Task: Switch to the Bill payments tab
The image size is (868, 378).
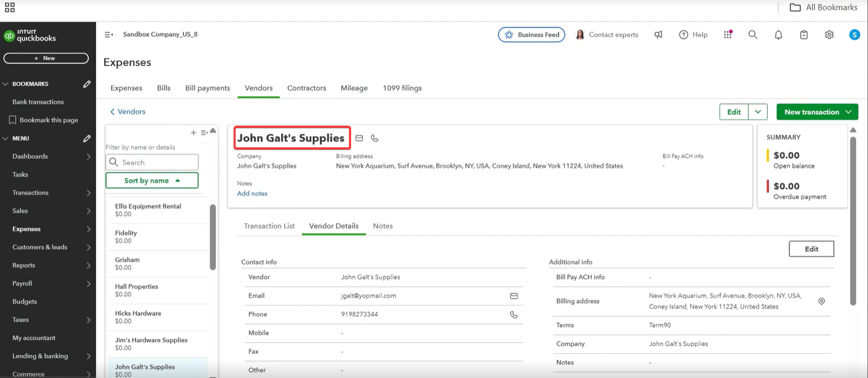Action: coord(208,88)
